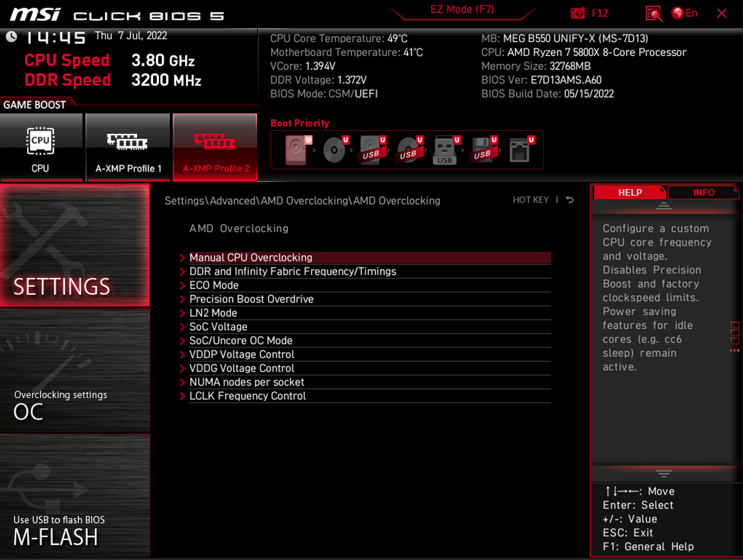Select the network boot device icon
The image size is (743, 560).
click(x=521, y=150)
